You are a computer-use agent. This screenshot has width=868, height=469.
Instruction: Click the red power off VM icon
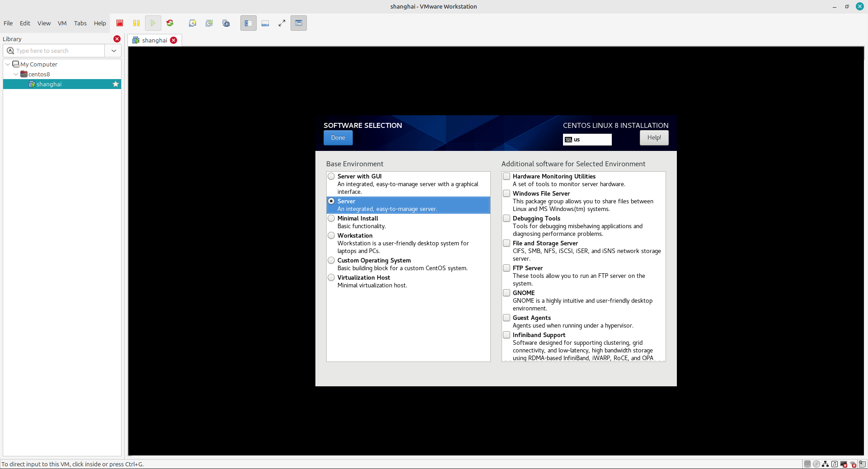coord(120,23)
